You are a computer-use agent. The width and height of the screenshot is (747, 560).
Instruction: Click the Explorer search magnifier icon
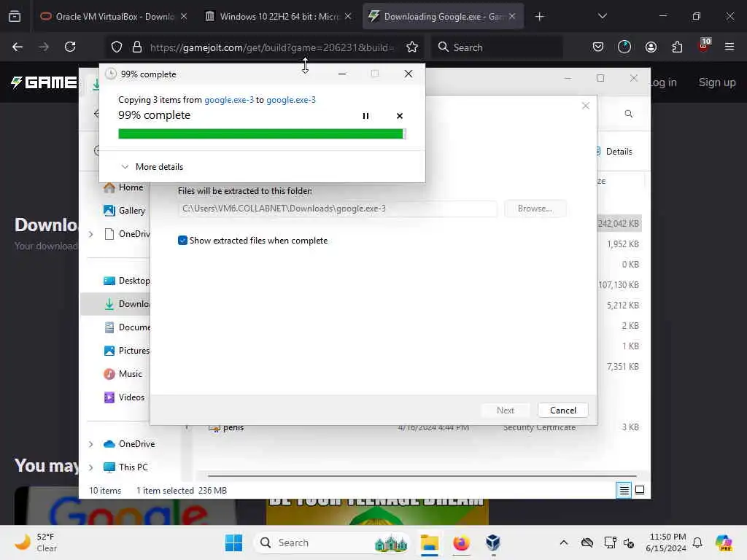click(x=628, y=114)
